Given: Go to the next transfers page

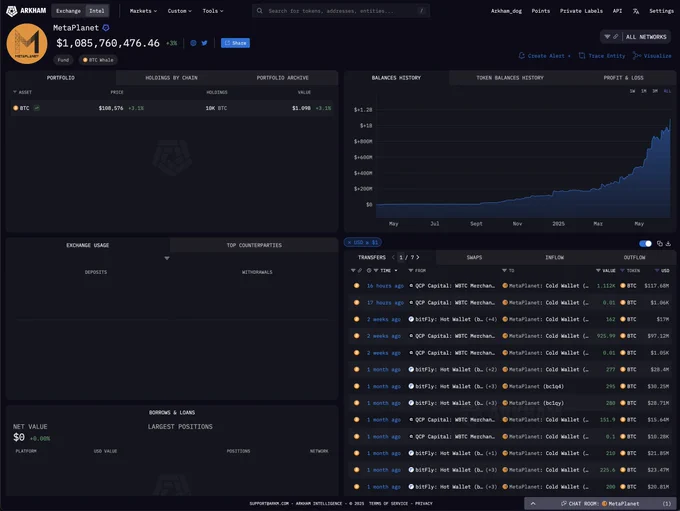Looking at the screenshot, I should point(418,257).
